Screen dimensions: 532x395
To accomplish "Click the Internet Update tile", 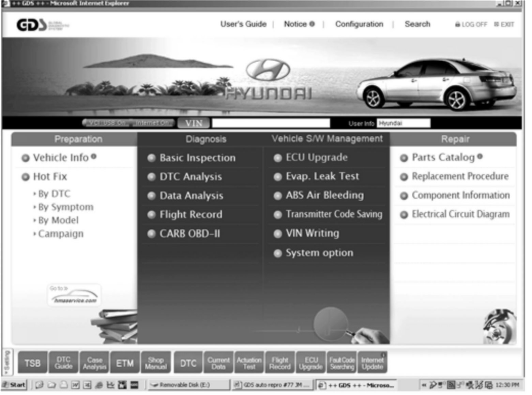I will tap(372, 363).
